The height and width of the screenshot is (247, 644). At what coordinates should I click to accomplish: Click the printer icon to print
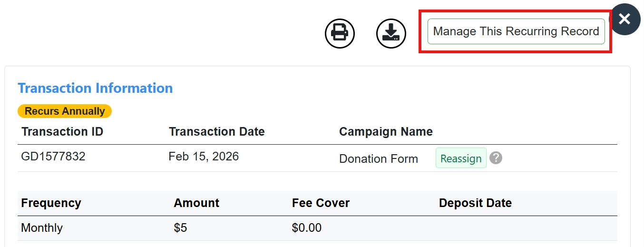[340, 33]
